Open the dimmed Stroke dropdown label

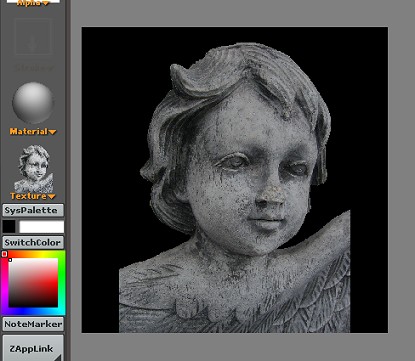pos(34,68)
